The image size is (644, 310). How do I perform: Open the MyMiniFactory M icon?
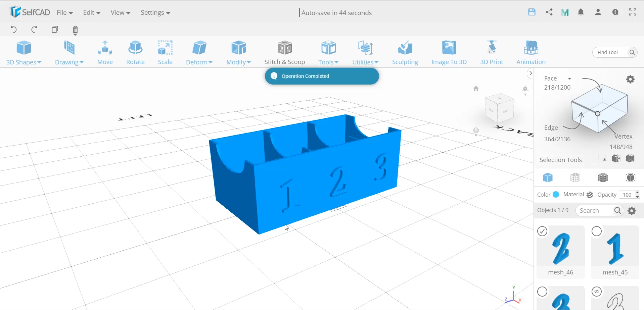coord(565,12)
